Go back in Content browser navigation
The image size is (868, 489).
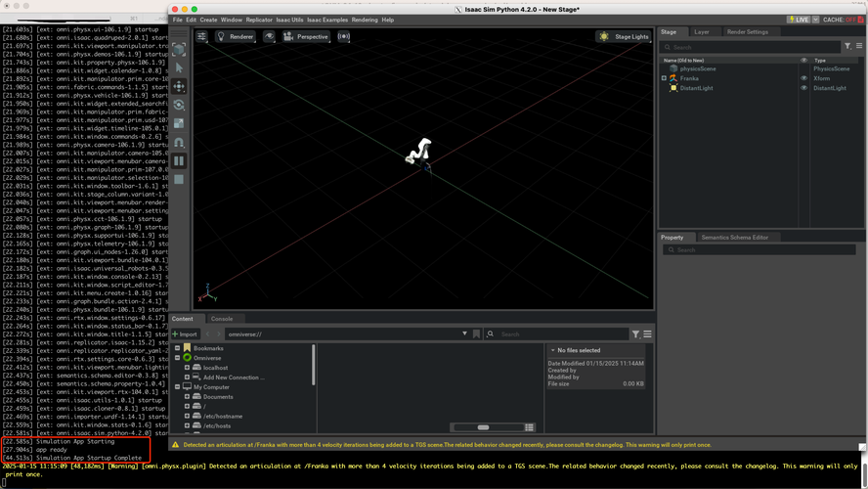(x=207, y=333)
